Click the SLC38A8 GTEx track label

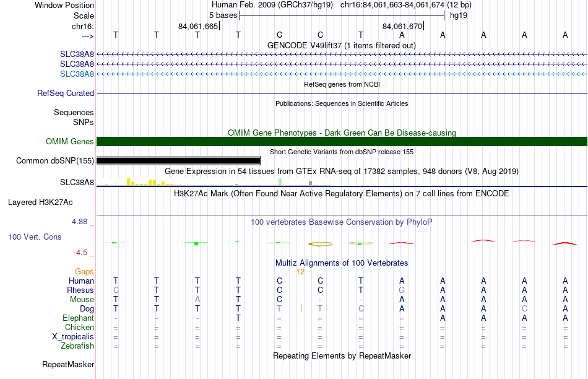tap(77, 182)
